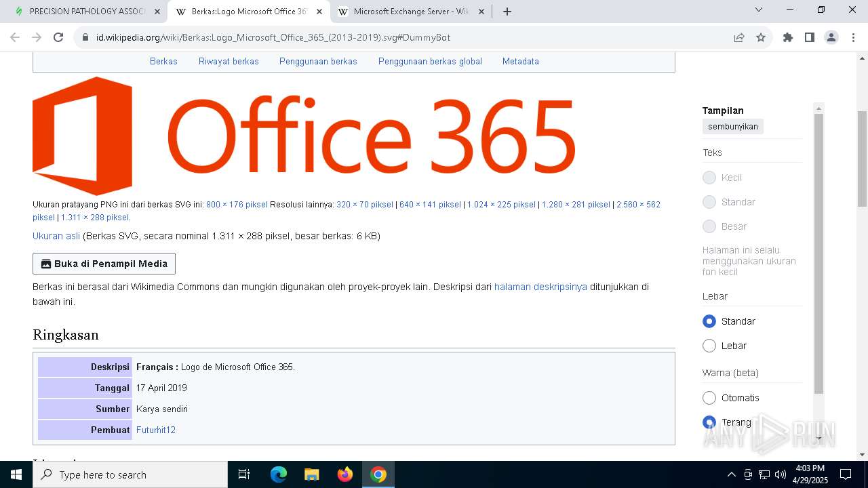Viewport: 868px width, 488px height.
Task: Click the volume speaker icon
Action: click(781, 474)
